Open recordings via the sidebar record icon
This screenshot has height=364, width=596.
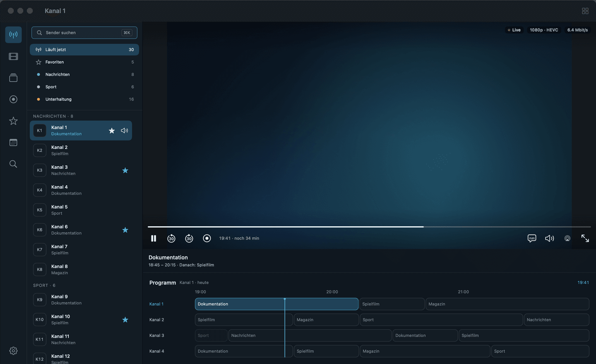(x=13, y=99)
